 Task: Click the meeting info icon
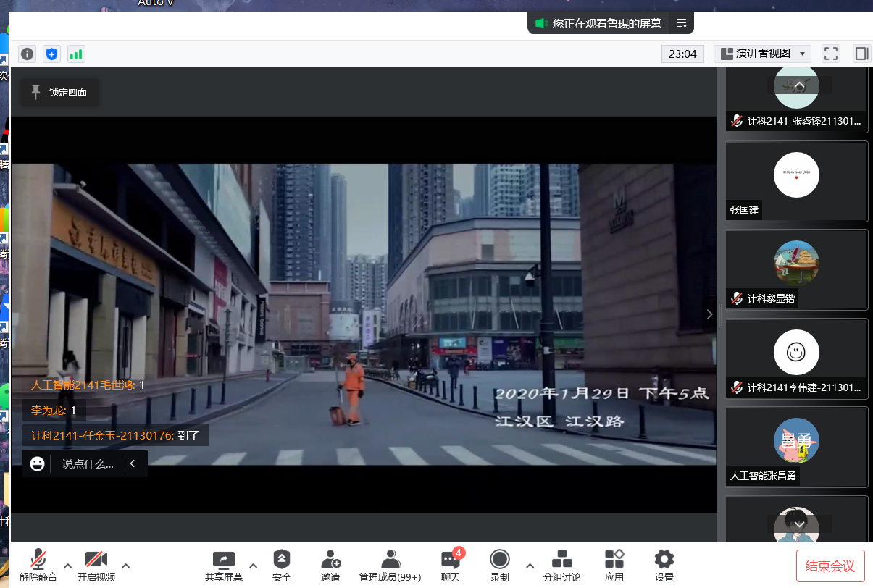[28, 54]
